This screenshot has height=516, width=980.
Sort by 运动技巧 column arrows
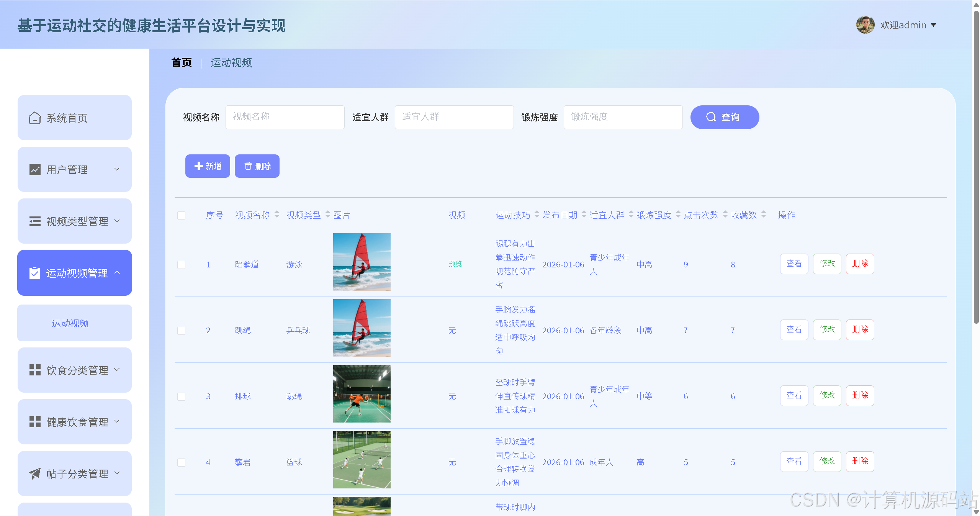(x=537, y=214)
